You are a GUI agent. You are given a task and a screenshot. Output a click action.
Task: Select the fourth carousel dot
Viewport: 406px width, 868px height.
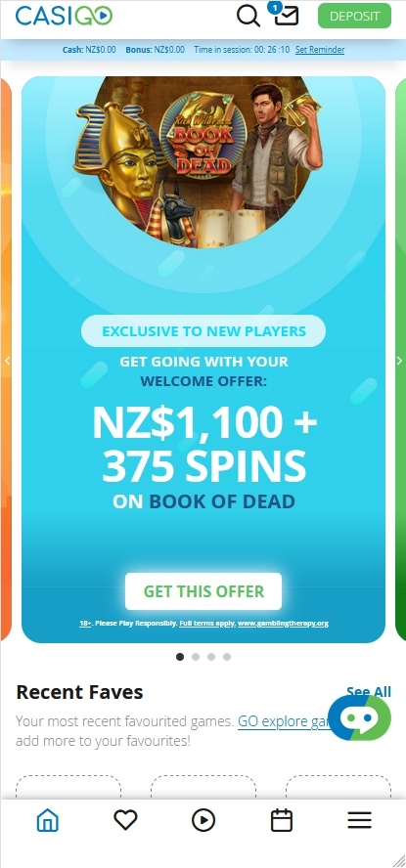227,657
